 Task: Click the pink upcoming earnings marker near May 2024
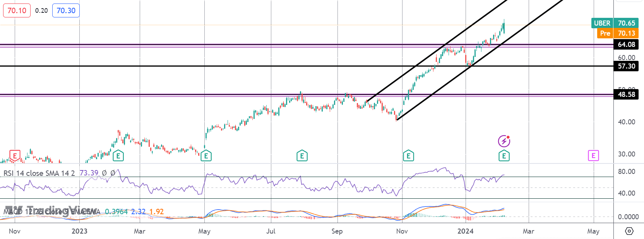[x=593, y=156]
